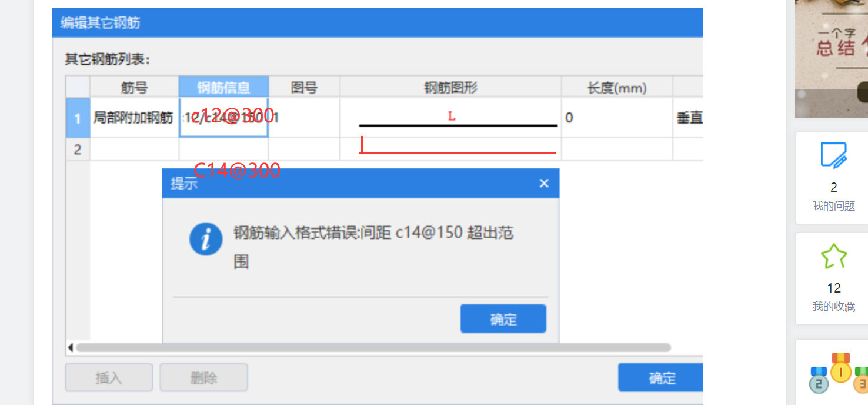Select the 钢筋信息 column header

coord(224,87)
